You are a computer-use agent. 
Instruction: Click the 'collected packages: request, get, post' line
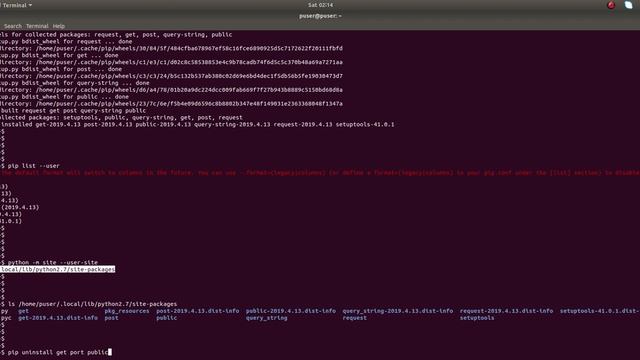click(116, 35)
